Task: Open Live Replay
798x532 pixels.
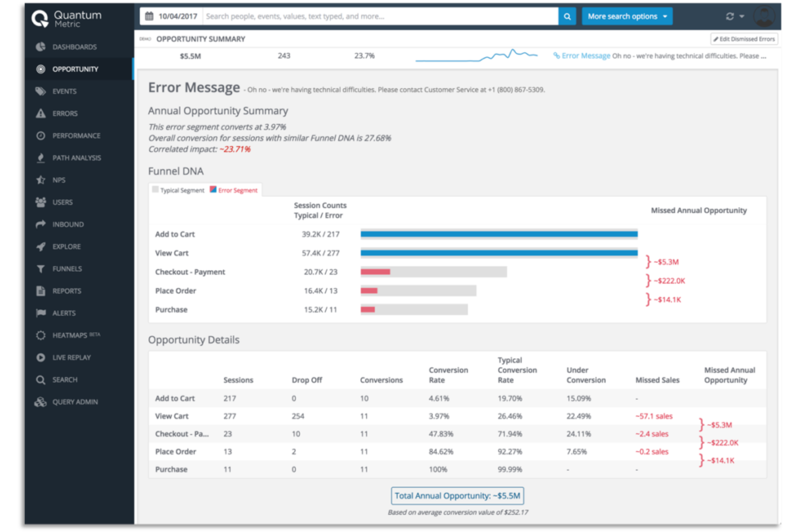Action: pos(70,357)
